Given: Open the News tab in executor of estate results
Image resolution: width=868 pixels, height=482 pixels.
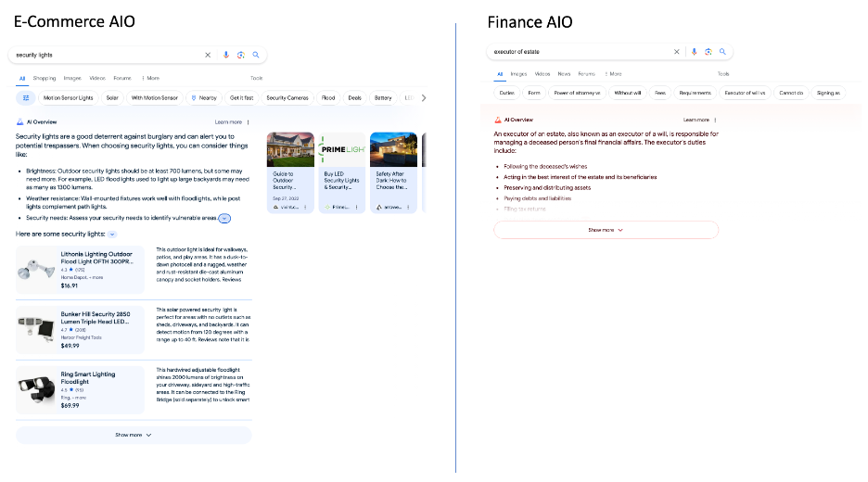Looking at the screenshot, I should 564,73.
